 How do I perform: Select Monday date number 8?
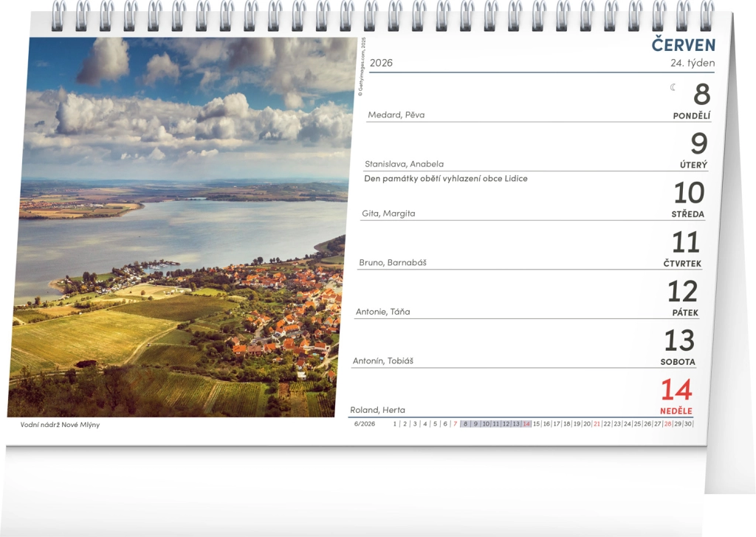pyautogui.click(x=701, y=95)
